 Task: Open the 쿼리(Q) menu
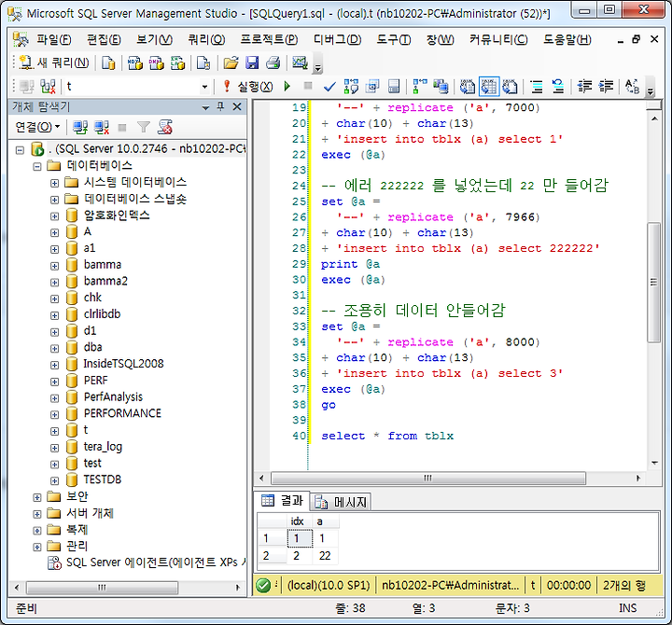(206, 40)
